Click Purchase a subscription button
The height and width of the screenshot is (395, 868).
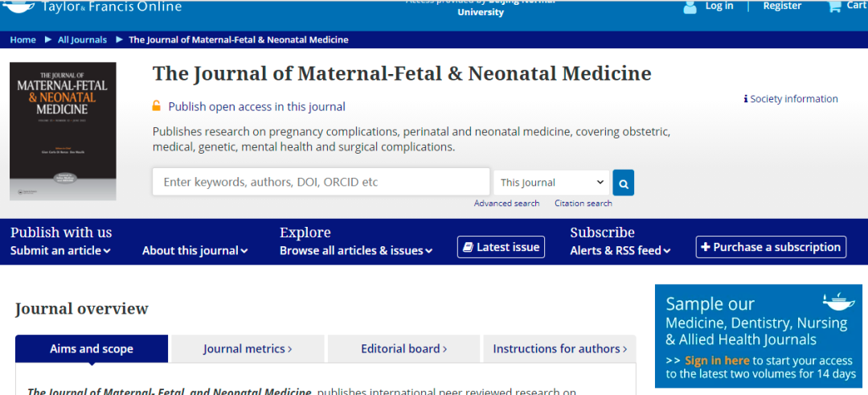click(770, 247)
